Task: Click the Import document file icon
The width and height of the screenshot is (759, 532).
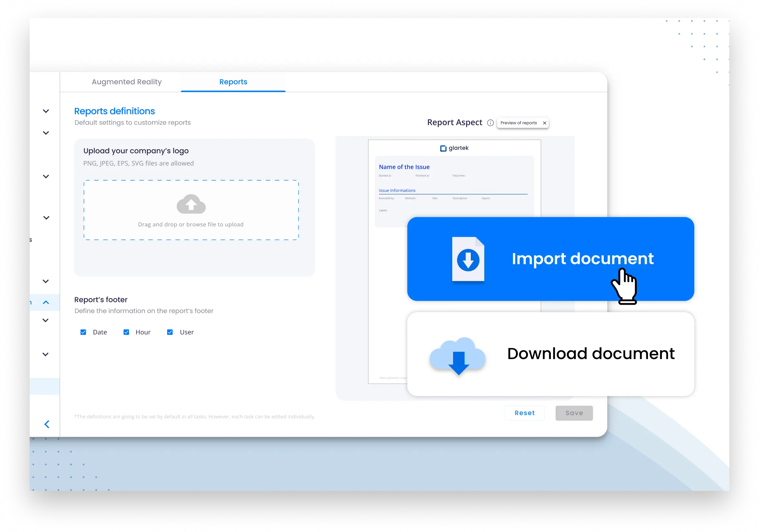Action: [x=468, y=259]
